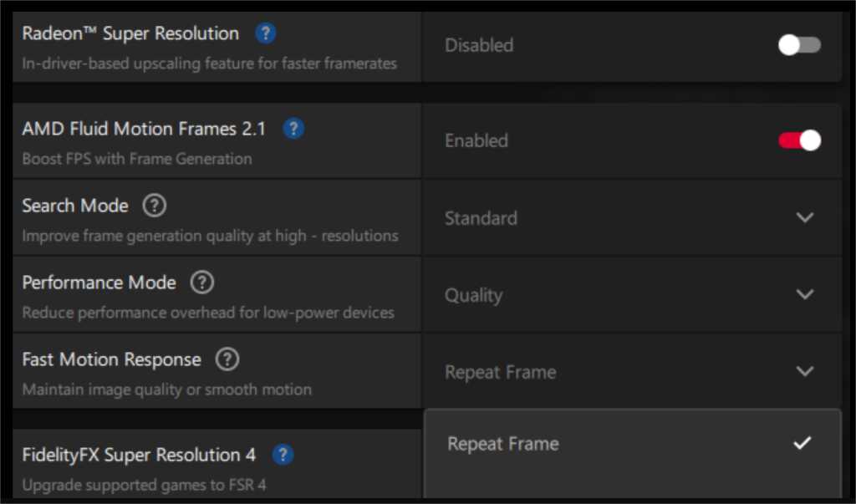
Task: Select Repeat Frame from the dropdown list
Action: (503, 444)
